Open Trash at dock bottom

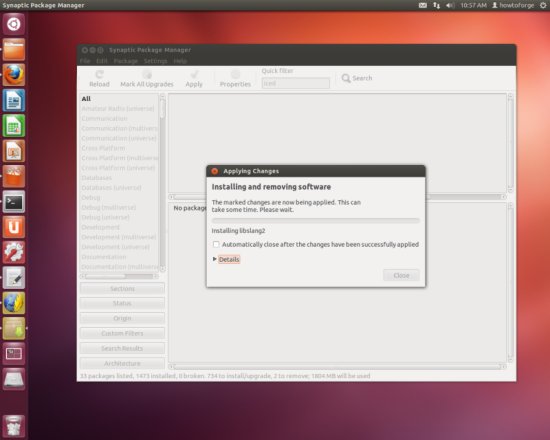[x=14, y=426]
